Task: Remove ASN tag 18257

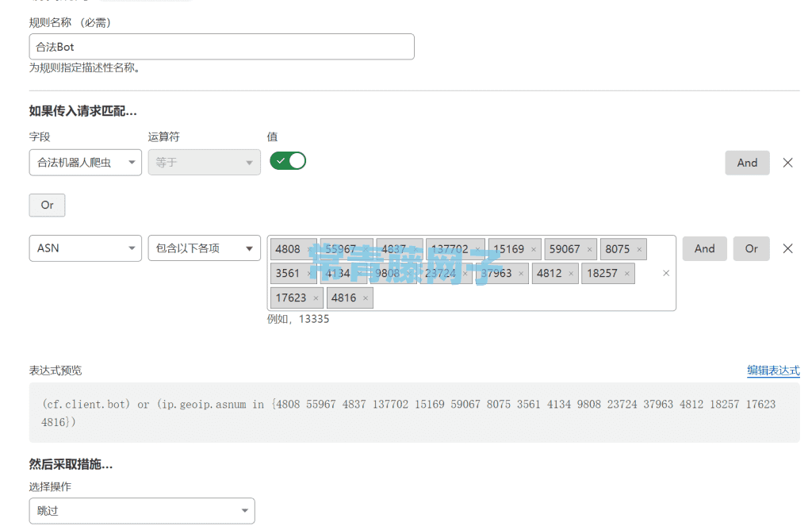Action: tap(627, 274)
